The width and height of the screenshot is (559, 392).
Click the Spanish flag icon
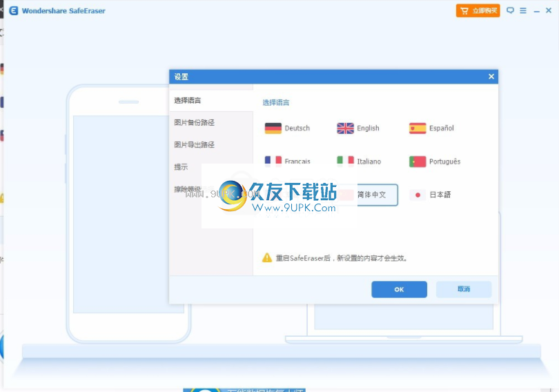click(x=418, y=128)
